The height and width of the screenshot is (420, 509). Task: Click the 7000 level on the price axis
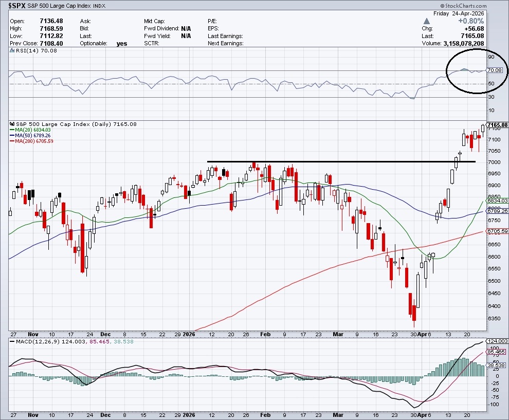494,162
